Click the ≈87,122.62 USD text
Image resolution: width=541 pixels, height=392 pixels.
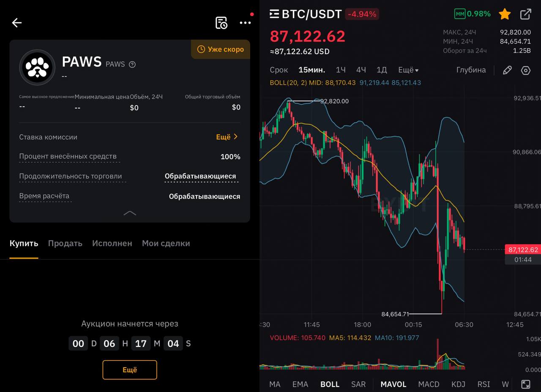coord(300,52)
